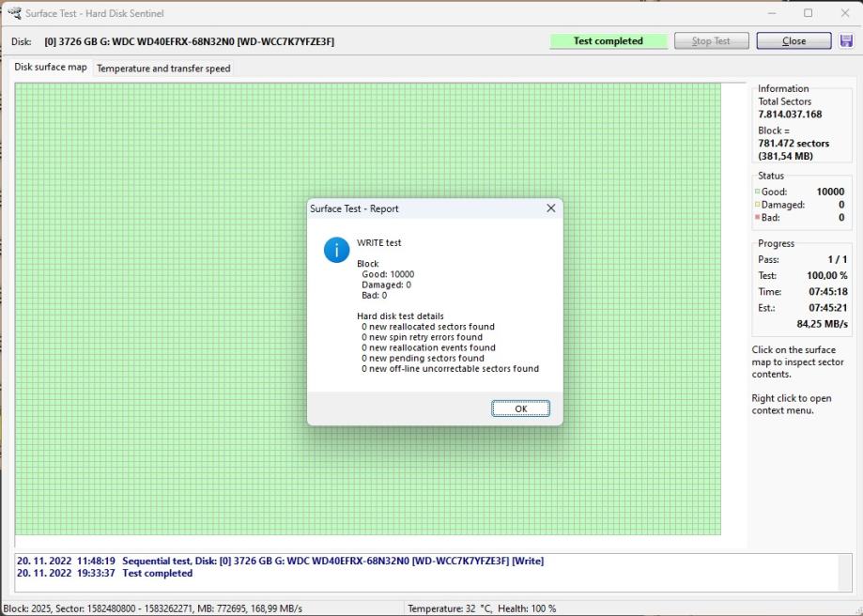Click the Temperature and Health status bar text

click(481, 608)
